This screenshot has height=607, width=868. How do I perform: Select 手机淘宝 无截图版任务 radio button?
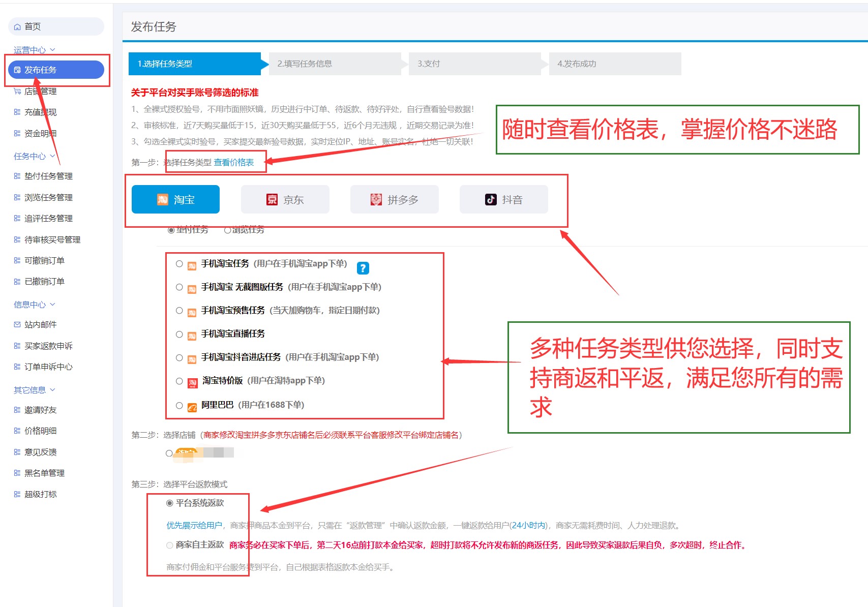[x=179, y=287]
